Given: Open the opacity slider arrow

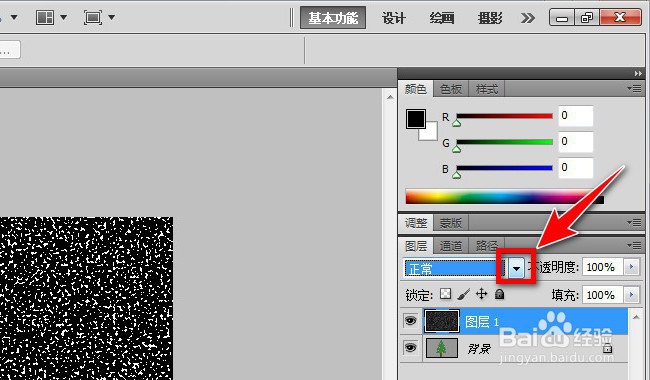Looking at the screenshot, I should (632, 267).
